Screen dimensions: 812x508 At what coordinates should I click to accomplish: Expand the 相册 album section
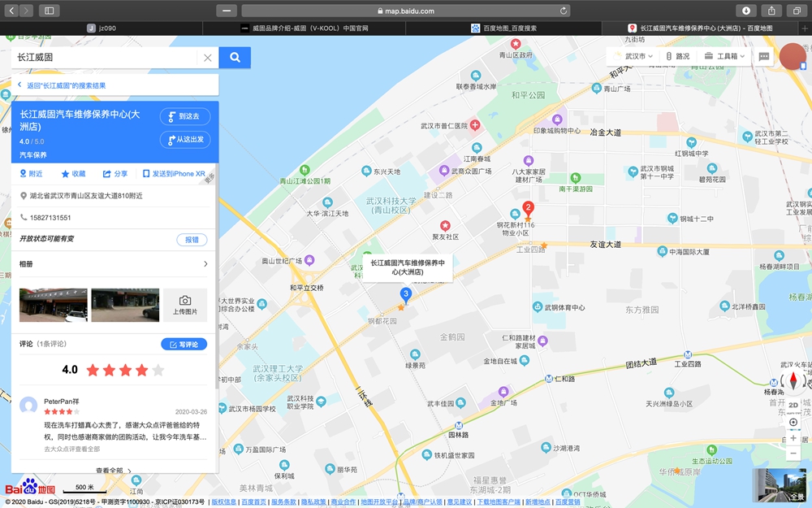205,264
